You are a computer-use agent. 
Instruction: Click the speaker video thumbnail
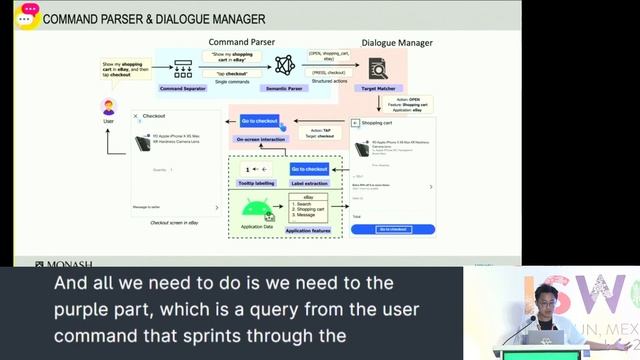(551, 313)
